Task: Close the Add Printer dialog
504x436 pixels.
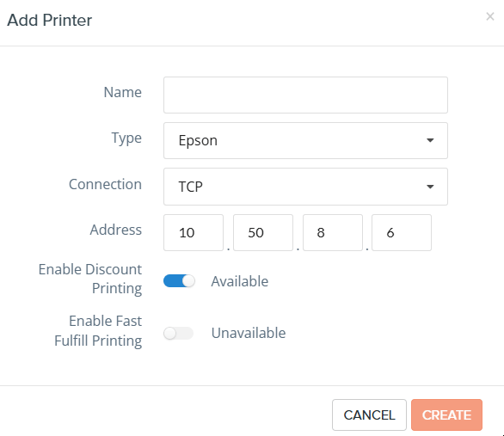Action: point(490,16)
